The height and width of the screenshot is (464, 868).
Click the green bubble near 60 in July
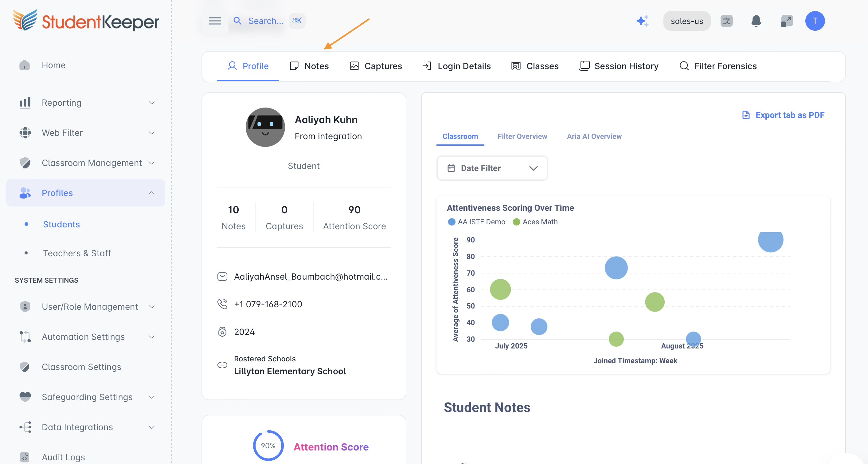pos(500,289)
